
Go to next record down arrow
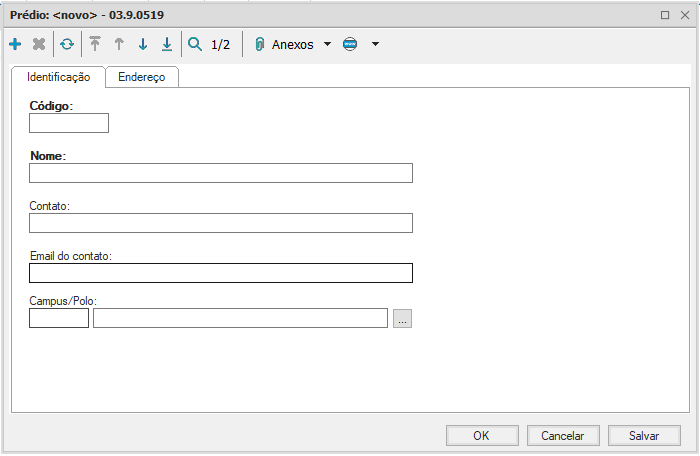click(143, 45)
